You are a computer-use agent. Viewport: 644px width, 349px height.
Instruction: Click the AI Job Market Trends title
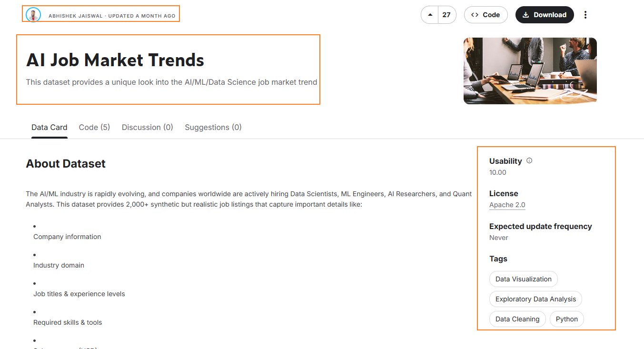(x=115, y=60)
